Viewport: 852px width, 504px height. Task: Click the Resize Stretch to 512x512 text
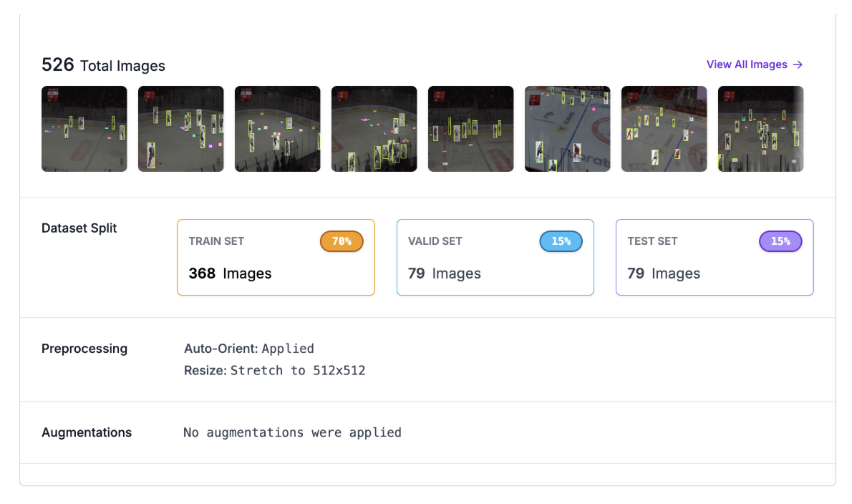(x=274, y=370)
